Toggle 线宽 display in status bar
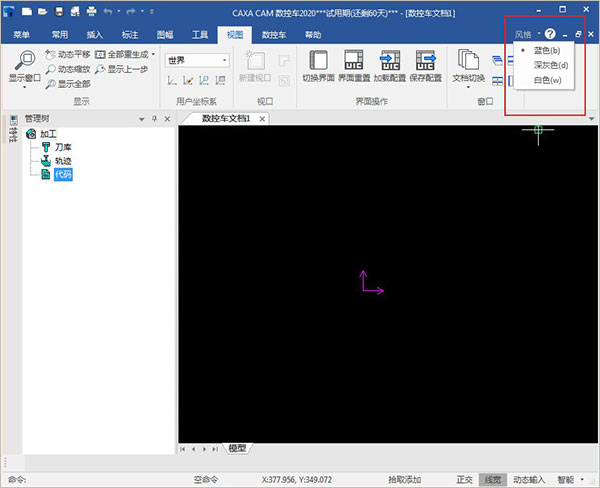The image size is (600, 488). click(x=493, y=480)
